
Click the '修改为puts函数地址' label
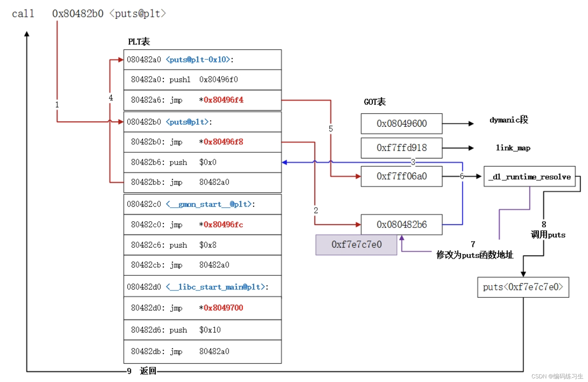point(475,255)
